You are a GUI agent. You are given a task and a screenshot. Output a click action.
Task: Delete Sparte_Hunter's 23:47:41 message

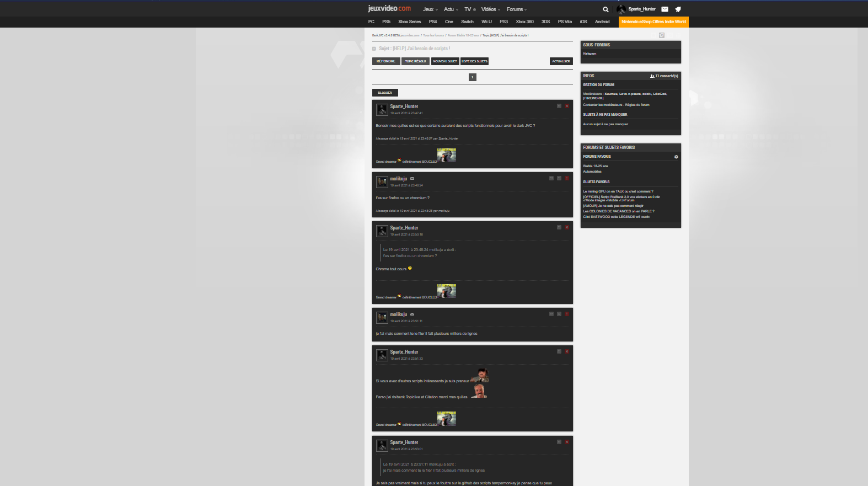(566, 106)
